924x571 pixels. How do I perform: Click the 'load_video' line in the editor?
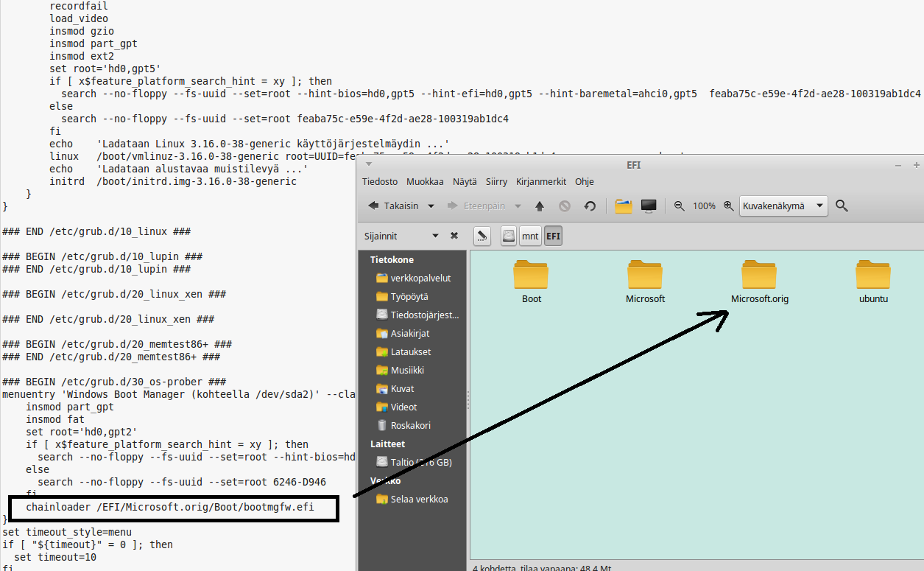(x=79, y=18)
